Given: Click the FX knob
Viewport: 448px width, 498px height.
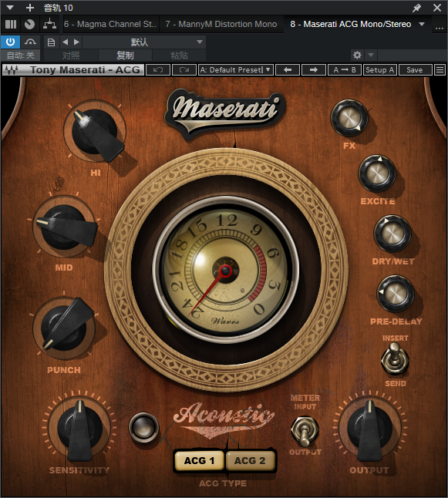Looking at the screenshot, I should (x=349, y=118).
